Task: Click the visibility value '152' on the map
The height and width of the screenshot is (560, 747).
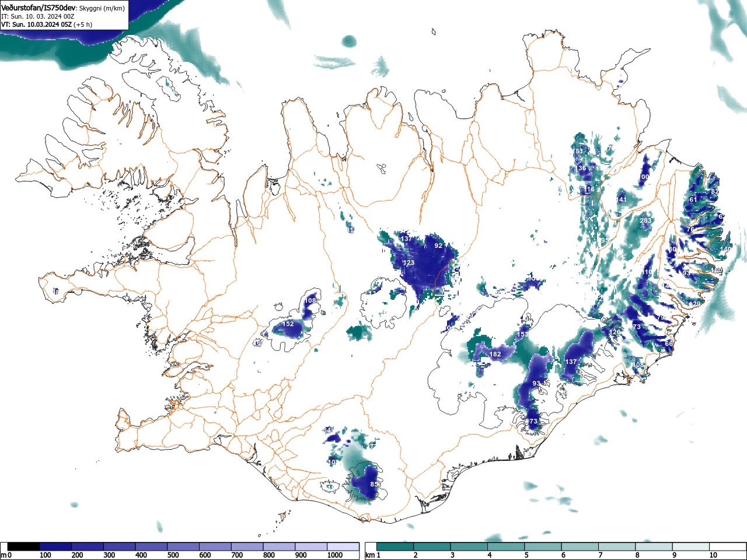Action: click(x=288, y=324)
